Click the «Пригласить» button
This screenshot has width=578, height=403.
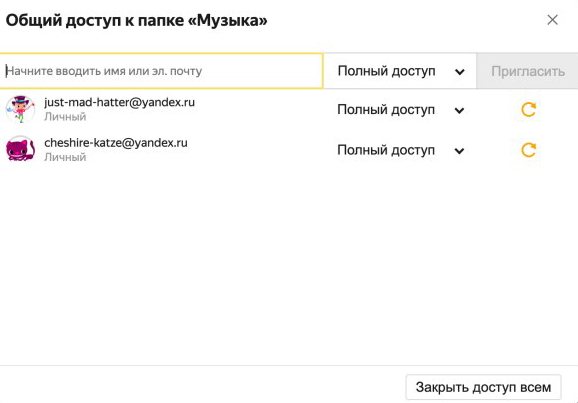coord(527,71)
